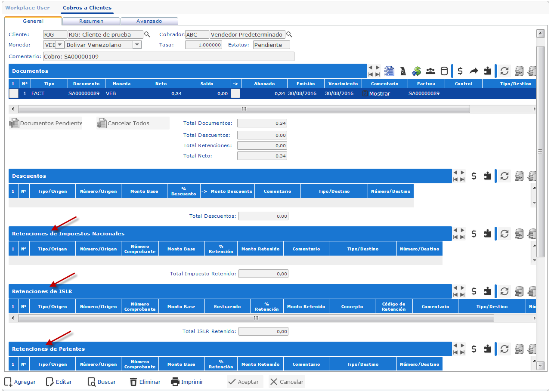Click the people group icon in Documentos toolbar
551x392 pixels.
pos(430,71)
